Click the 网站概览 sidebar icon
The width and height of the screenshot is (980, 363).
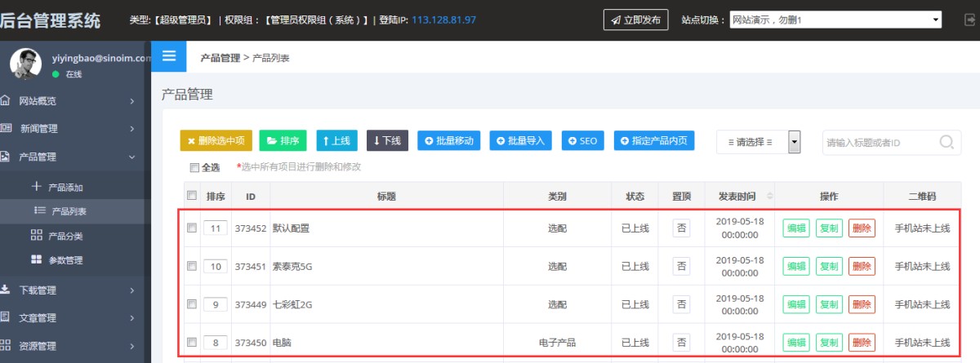6,100
